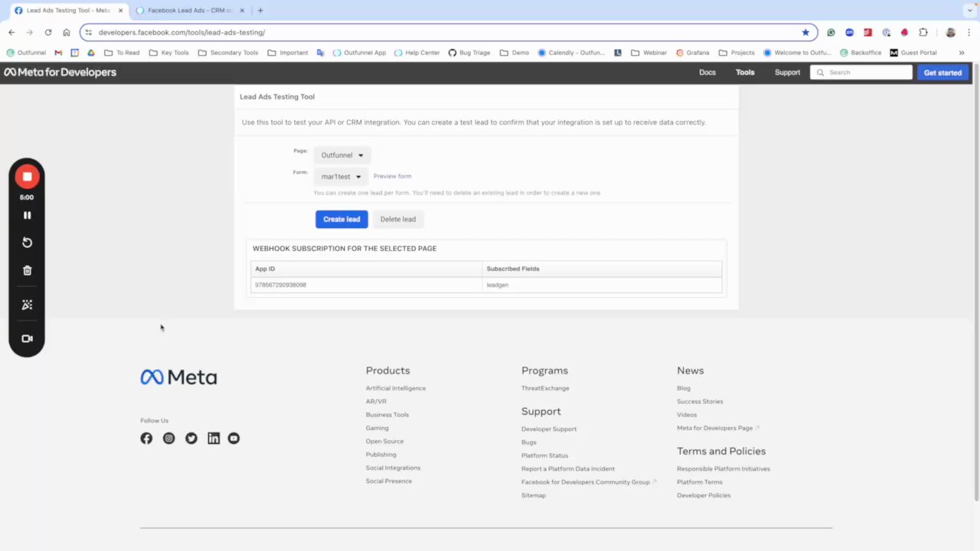Open the Page dropdown showing Outfunnel
The height and width of the screenshot is (551, 980).
(342, 155)
